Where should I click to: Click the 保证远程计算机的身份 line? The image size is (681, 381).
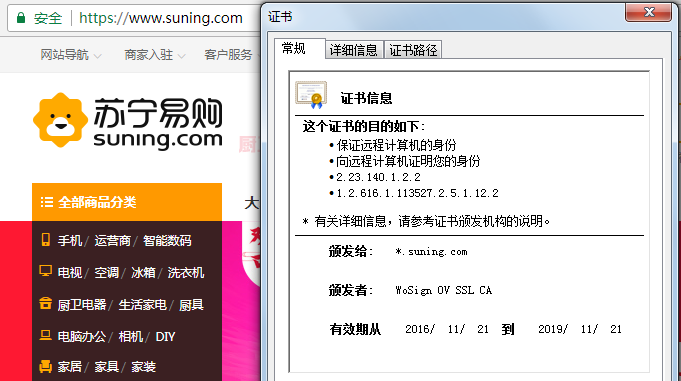pos(396,145)
